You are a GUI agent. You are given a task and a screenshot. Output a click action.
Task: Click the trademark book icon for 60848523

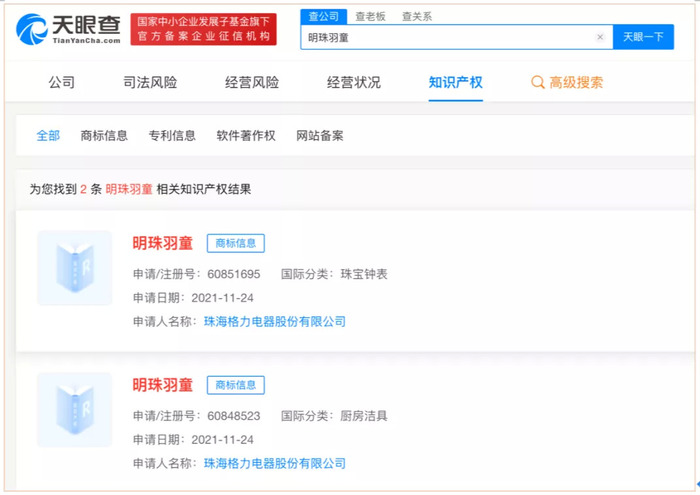pos(75,410)
